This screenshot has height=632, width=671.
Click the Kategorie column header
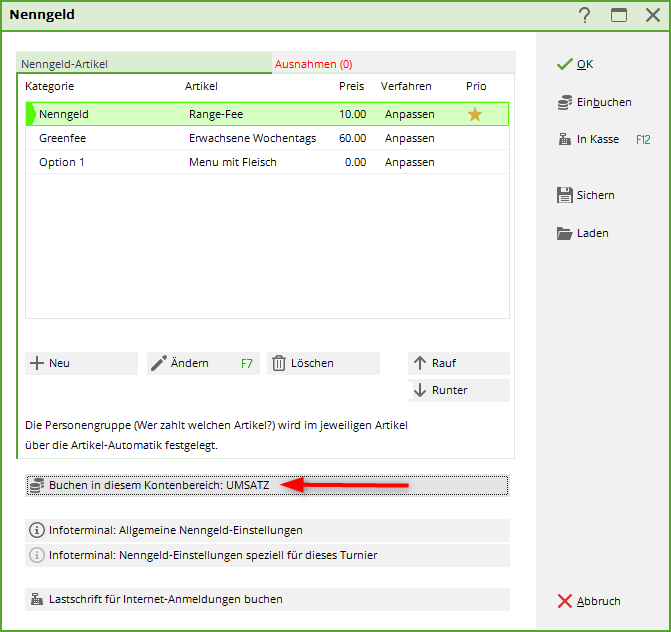tap(49, 86)
